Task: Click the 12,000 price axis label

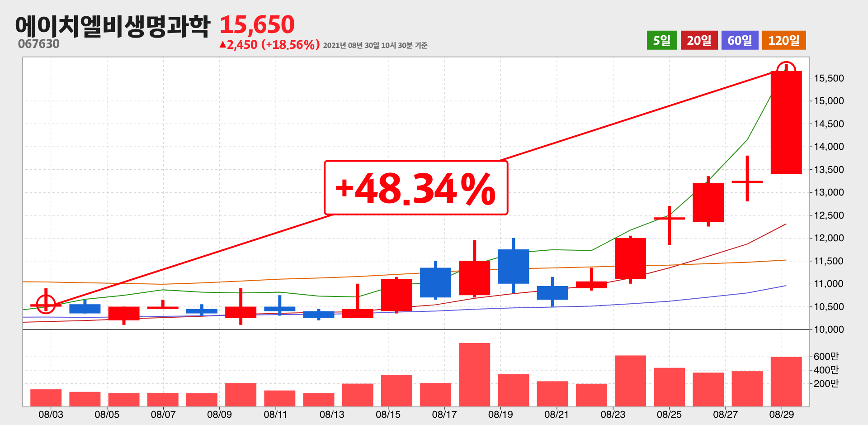Action: pos(829,238)
